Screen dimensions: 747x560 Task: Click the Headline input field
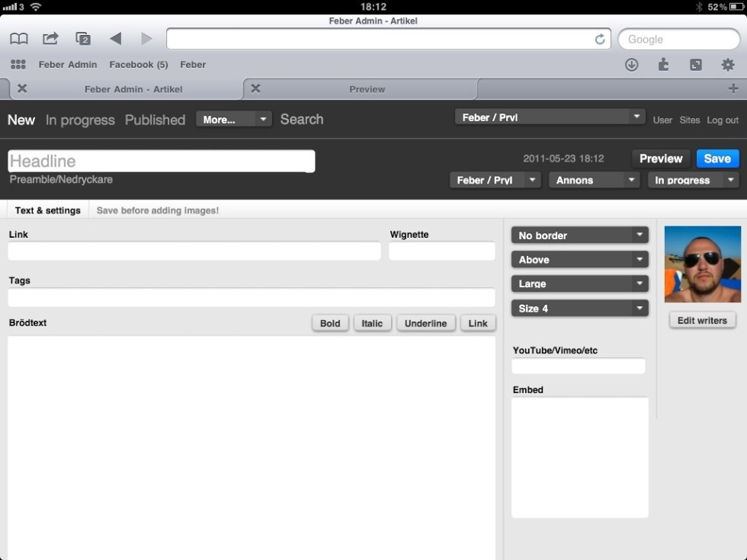point(161,161)
